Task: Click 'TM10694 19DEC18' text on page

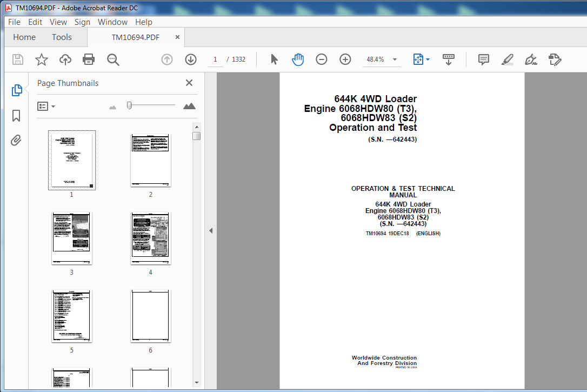Action: [x=387, y=233]
